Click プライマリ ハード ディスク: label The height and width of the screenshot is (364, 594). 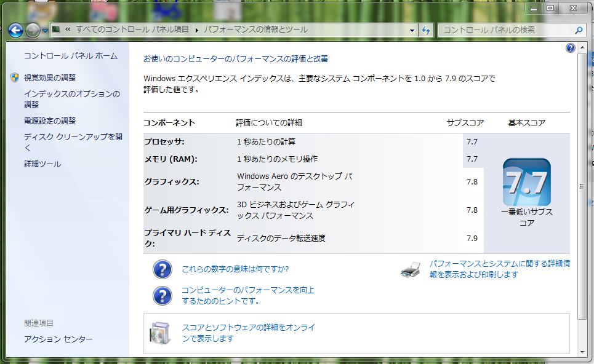188,238
